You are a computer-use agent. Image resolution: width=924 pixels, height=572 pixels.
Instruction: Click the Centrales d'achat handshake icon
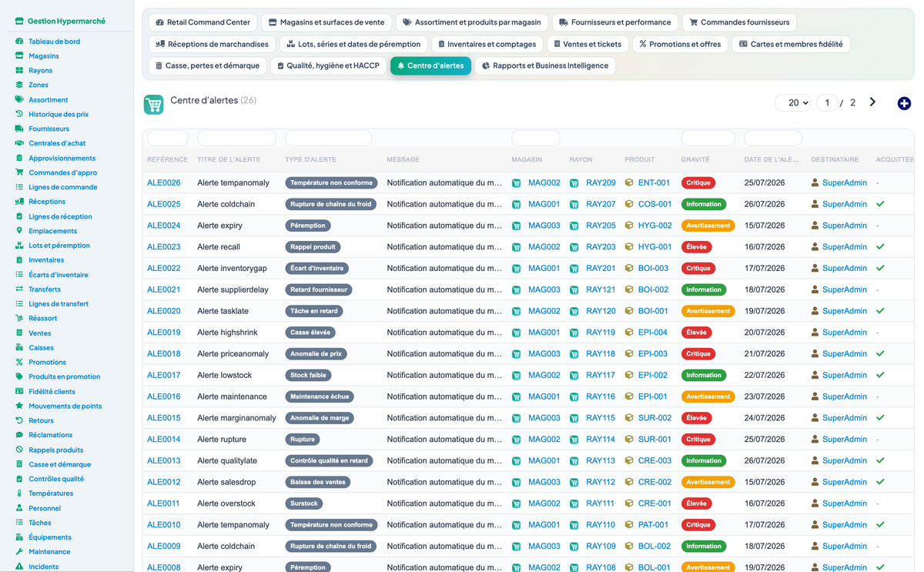pyautogui.click(x=19, y=143)
